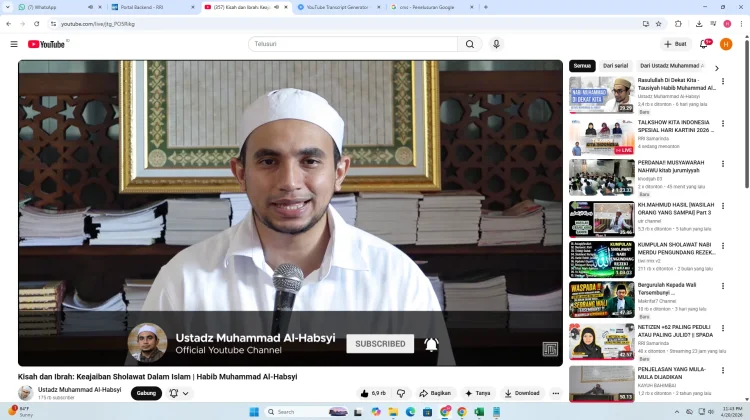Toggle notification bell next to Gabung
The image size is (750, 420).
point(174,393)
